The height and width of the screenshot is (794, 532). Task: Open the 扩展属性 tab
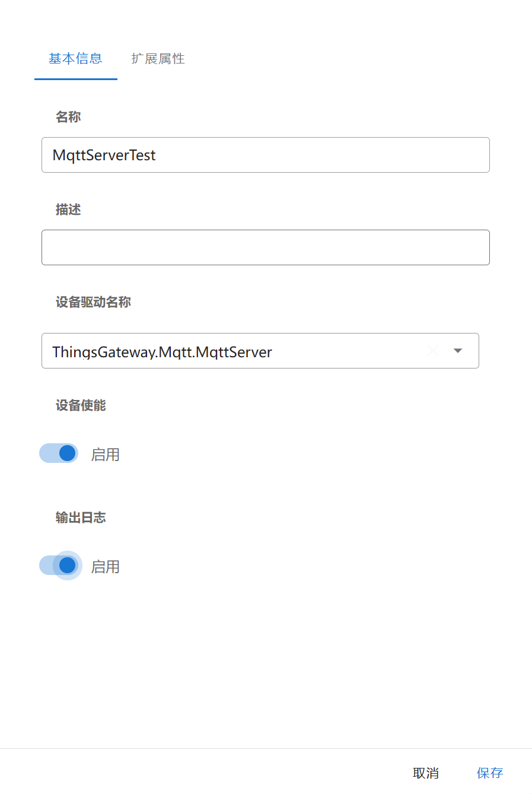click(158, 59)
